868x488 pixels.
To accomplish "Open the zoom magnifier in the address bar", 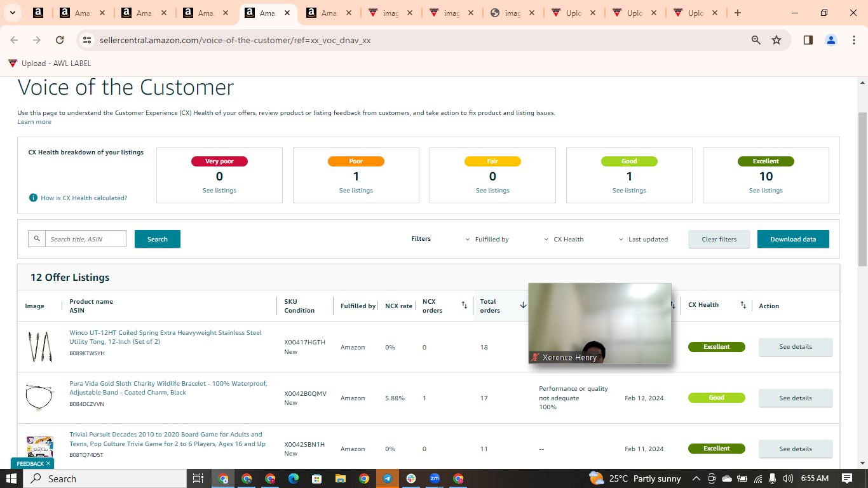I will (x=756, y=40).
